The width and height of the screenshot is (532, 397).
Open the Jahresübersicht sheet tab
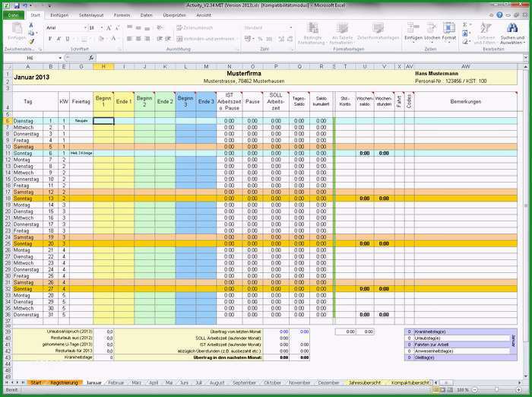pyautogui.click(x=365, y=383)
